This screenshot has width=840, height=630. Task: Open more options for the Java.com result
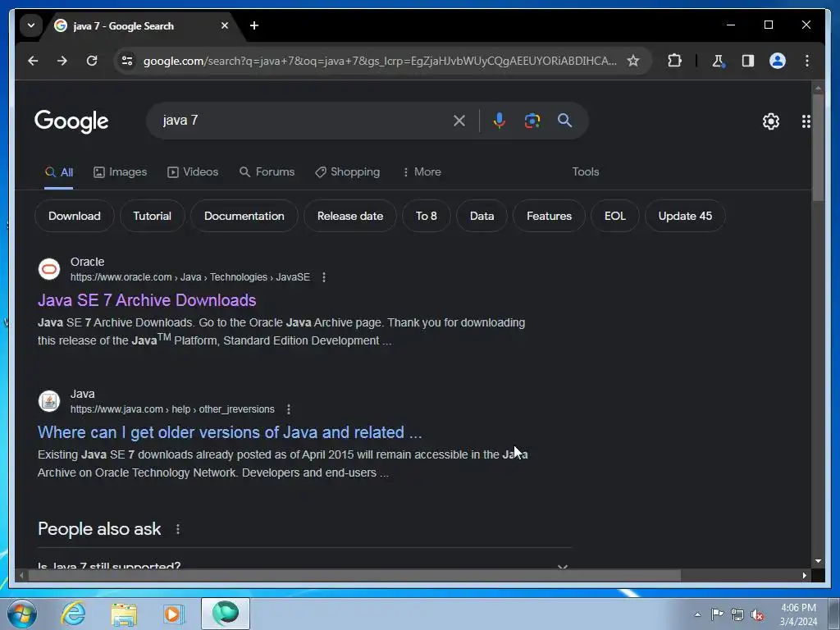click(x=288, y=409)
